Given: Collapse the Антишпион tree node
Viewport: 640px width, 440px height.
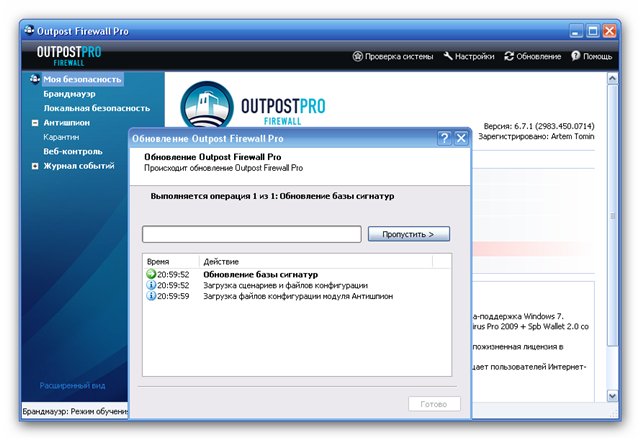Looking at the screenshot, I should [x=35, y=123].
